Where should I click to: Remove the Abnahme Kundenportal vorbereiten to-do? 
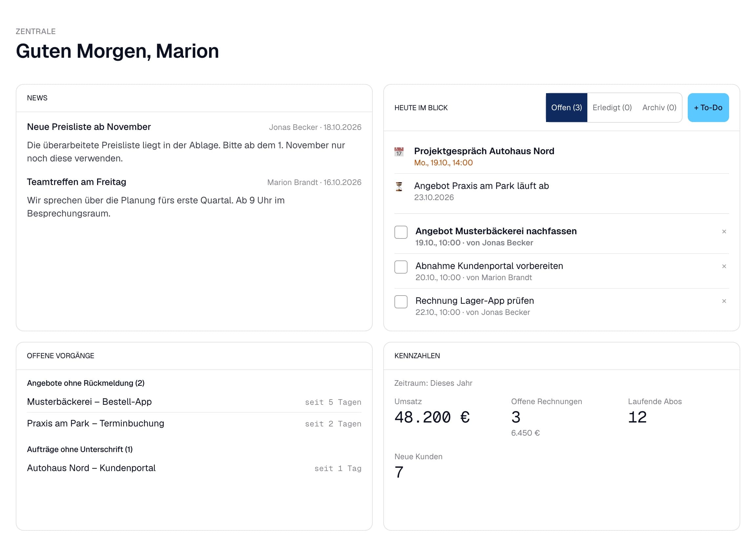coord(724,266)
